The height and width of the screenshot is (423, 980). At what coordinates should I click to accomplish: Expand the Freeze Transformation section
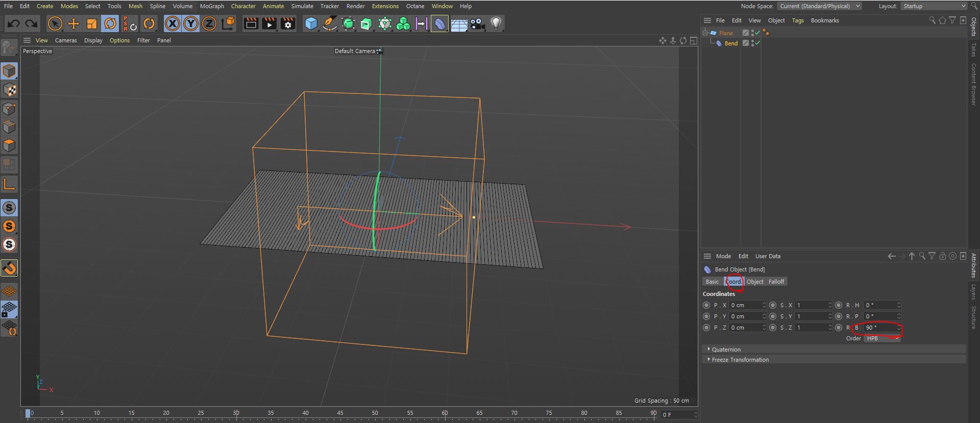pos(740,360)
